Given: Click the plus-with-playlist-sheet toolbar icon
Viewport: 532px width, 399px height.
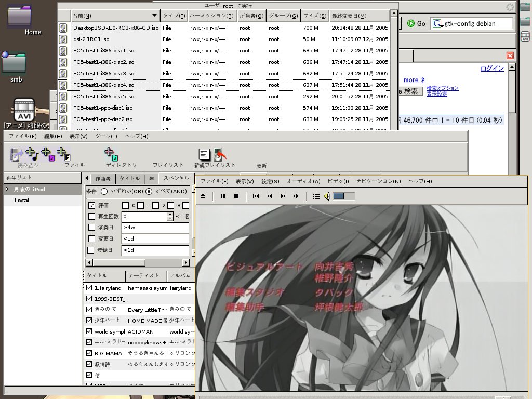Looking at the screenshot, I should pos(63,154).
